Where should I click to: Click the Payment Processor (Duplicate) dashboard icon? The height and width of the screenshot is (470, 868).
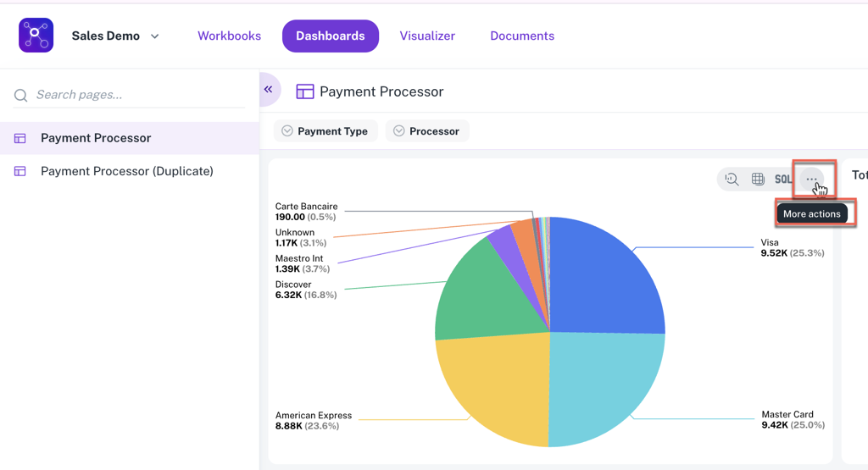(x=20, y=171)
